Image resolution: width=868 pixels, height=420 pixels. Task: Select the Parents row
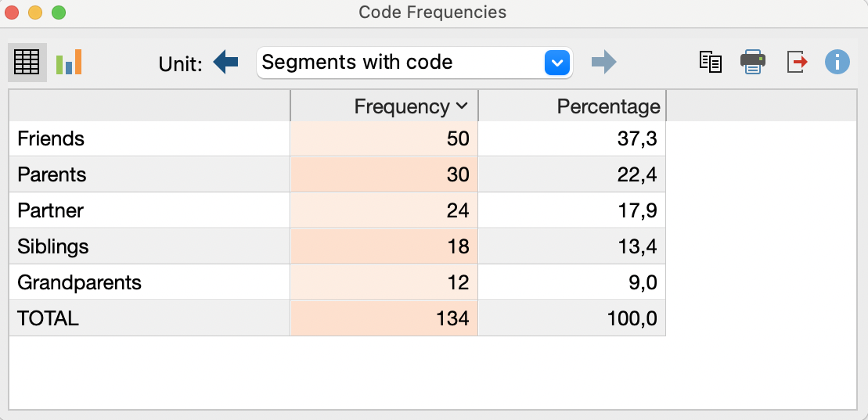(337, 174)
